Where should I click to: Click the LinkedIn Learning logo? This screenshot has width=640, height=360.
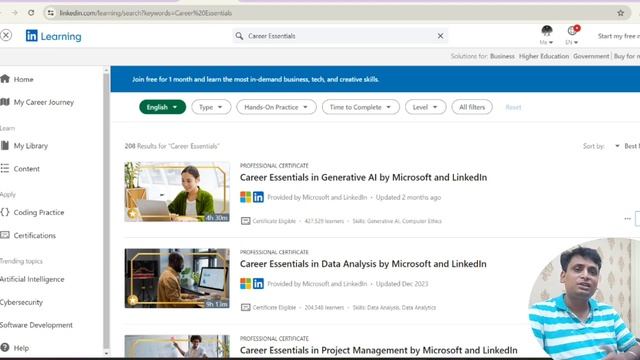click(53, 36)
